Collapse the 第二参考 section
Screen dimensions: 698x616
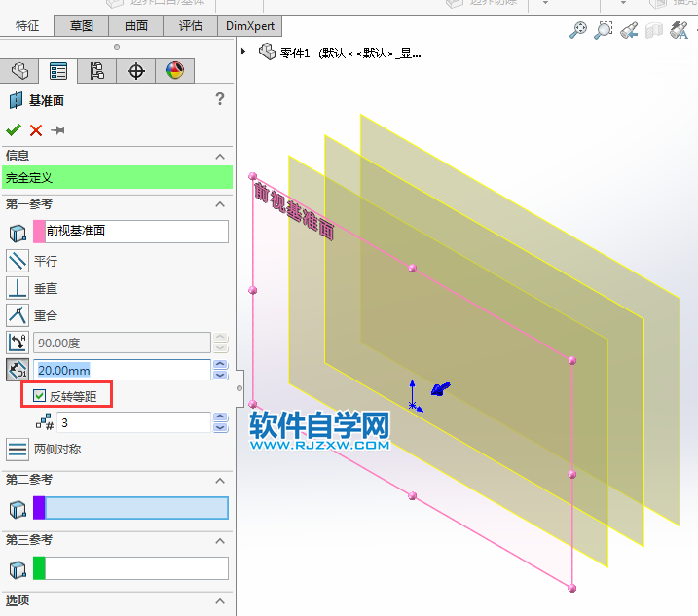coord(220,481)
